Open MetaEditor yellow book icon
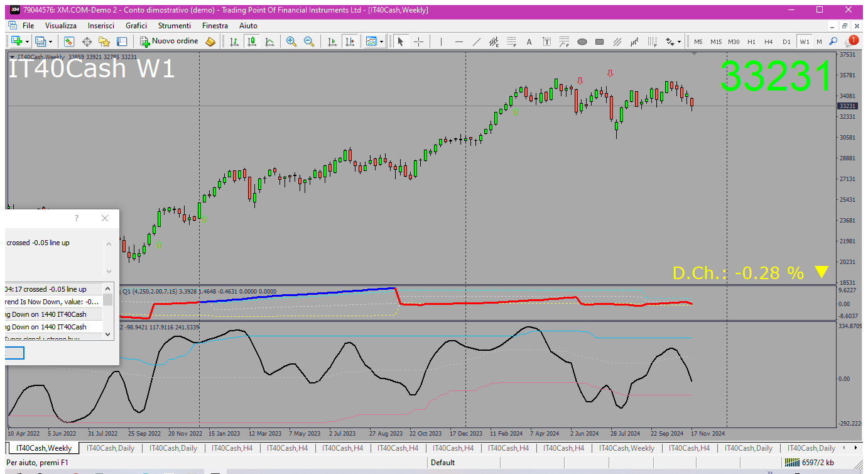Image resolution: width=868 pixels, height=474 pixels. click(210, 41)
